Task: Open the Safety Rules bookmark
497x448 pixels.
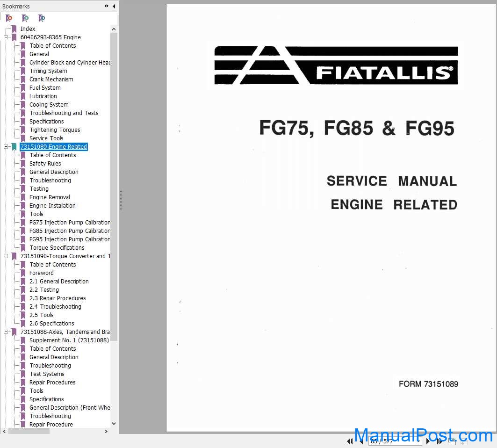Action: point(45,163)
